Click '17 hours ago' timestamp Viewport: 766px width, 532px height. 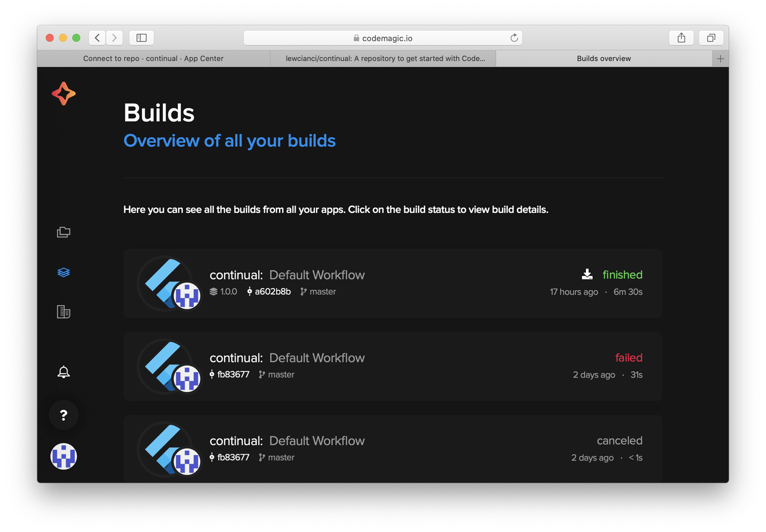574,292
